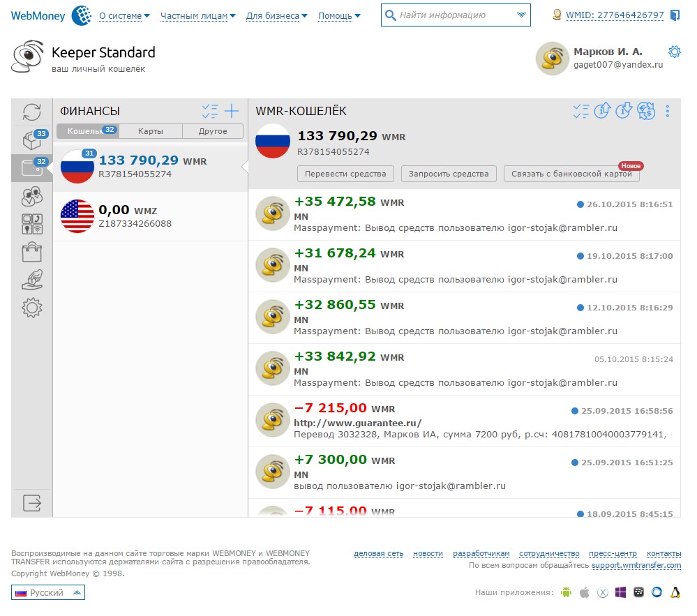This screenshot has width=697, height=616.
Task: Open the деловая сеть footer link
Action: (x=378, y=553)
